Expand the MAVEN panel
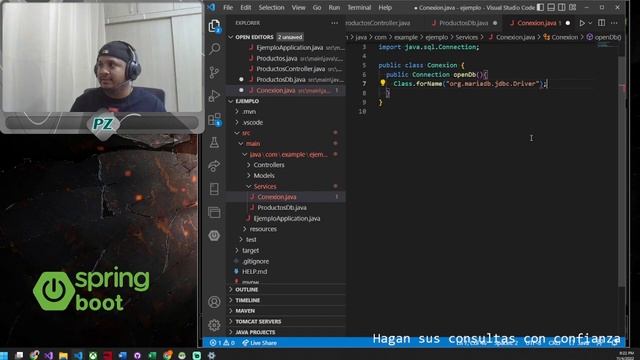The width and height of the screenshot is (640, 360). click(x=286, y=311)
